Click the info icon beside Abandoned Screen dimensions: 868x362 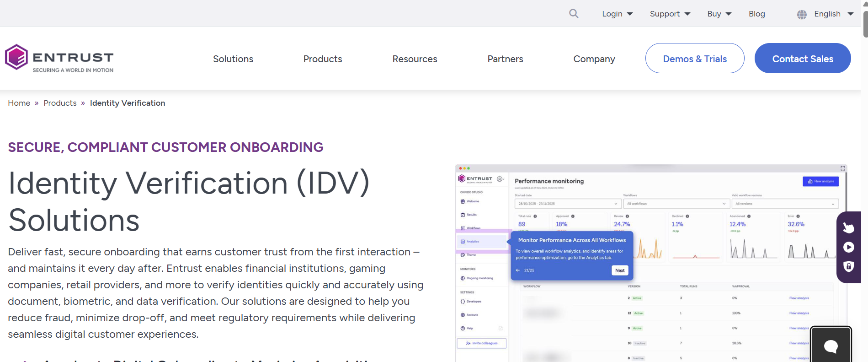coord(749,216)
